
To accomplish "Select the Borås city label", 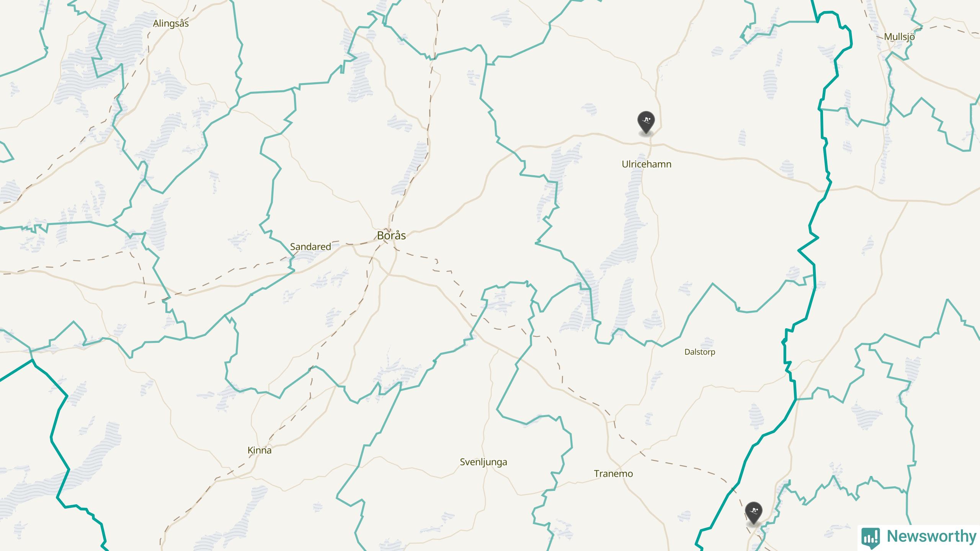I will 391,235.
